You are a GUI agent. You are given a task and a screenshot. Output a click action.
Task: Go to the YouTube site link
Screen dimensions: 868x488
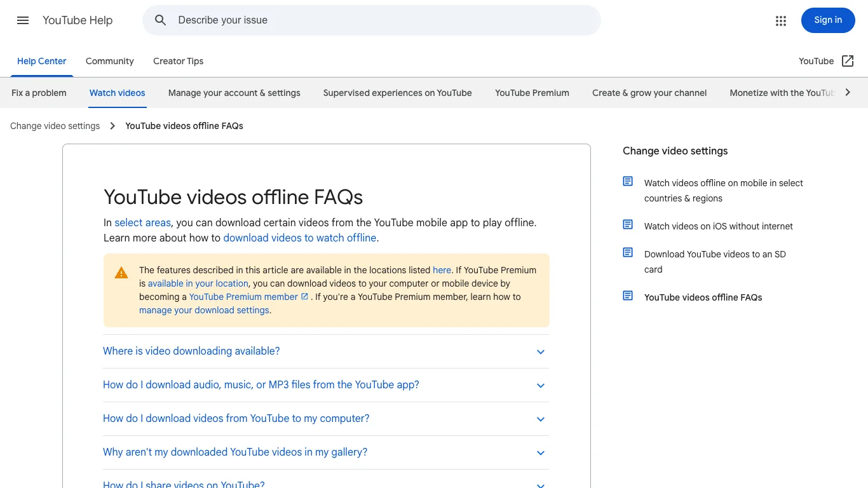click(817, 61)
